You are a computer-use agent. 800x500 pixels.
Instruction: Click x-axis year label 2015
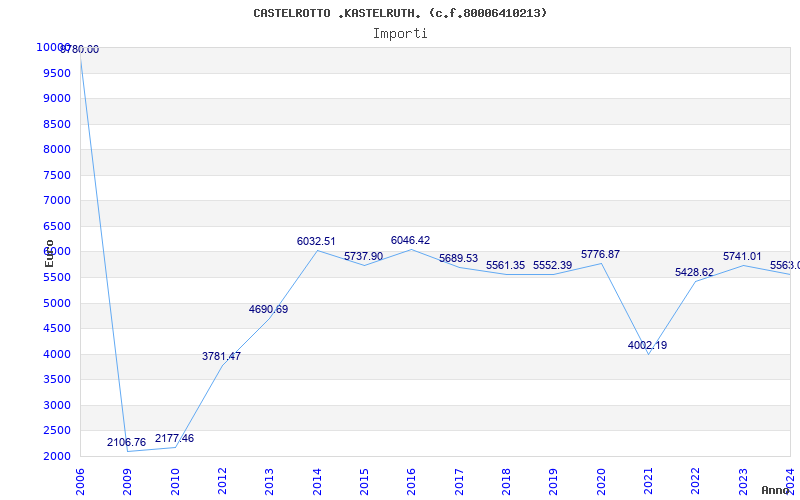pos(364,482)
